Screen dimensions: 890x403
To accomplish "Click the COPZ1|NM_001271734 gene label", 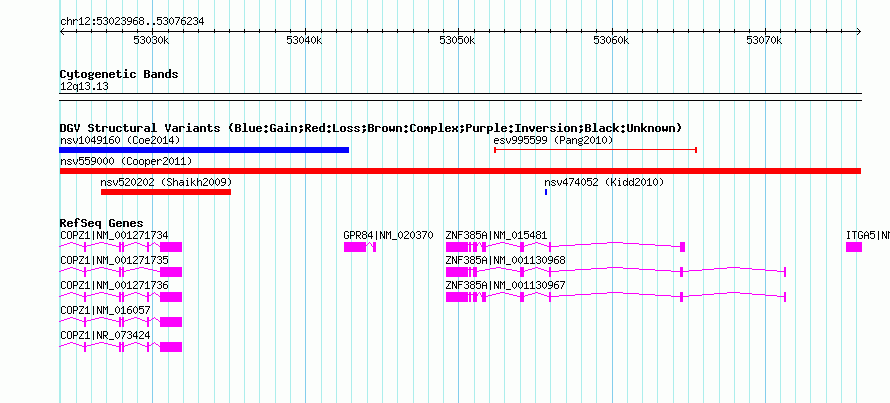I will coord(114,236).
